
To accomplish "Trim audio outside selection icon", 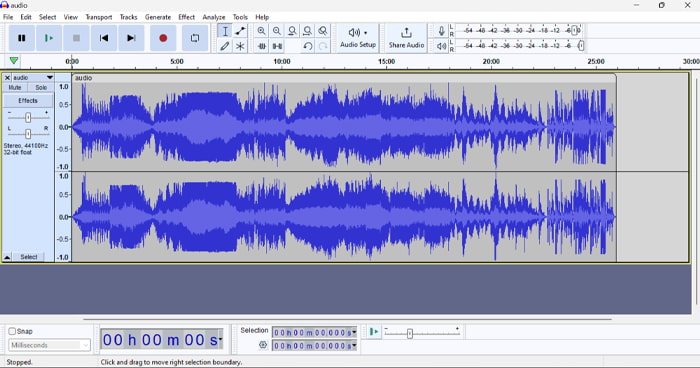I will (x=262, y=46).
